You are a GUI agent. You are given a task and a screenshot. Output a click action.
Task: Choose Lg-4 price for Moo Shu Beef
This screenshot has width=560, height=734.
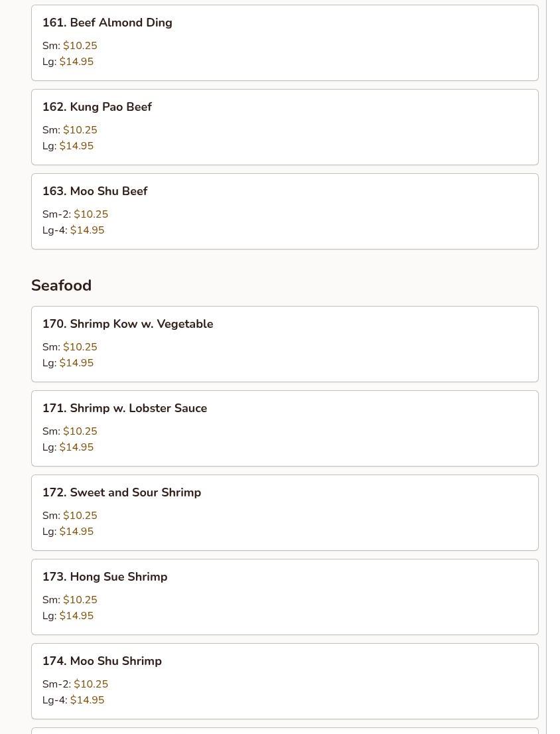click(x=87, y=230)
